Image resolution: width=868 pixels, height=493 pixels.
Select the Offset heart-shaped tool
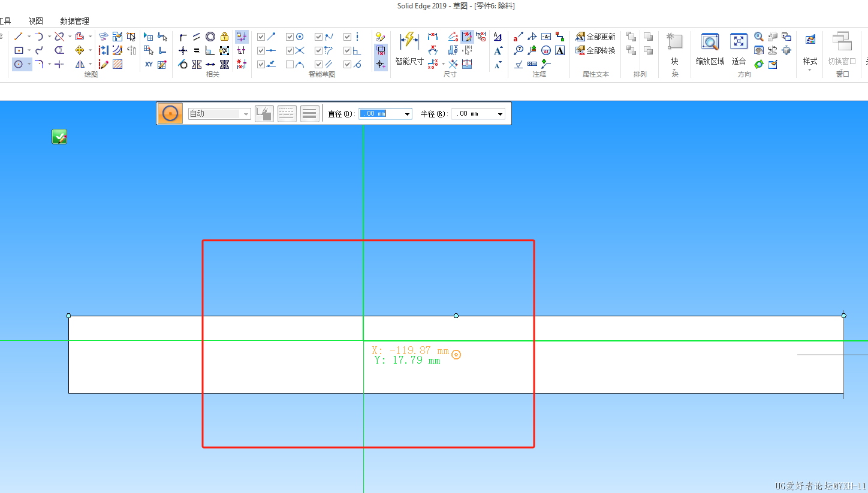point(80,37)
